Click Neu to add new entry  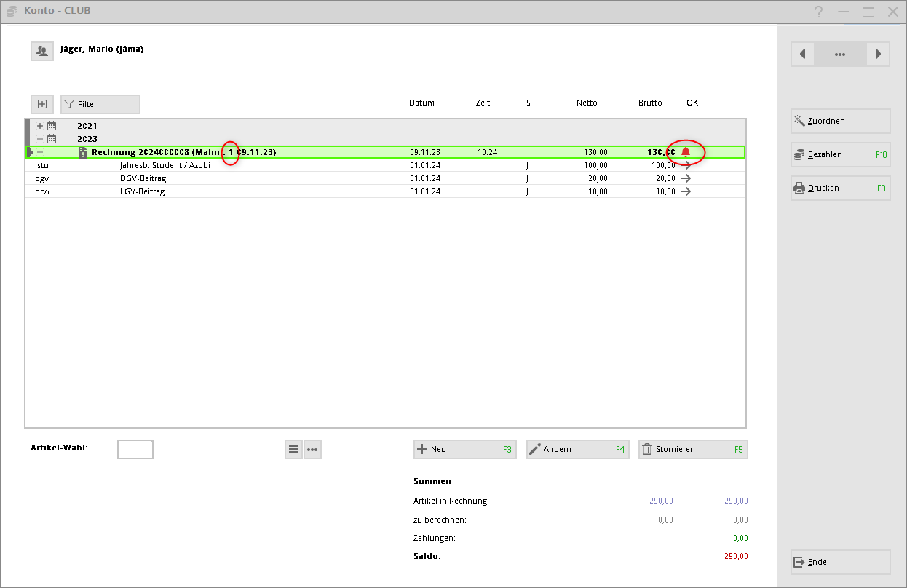(464, 449)
